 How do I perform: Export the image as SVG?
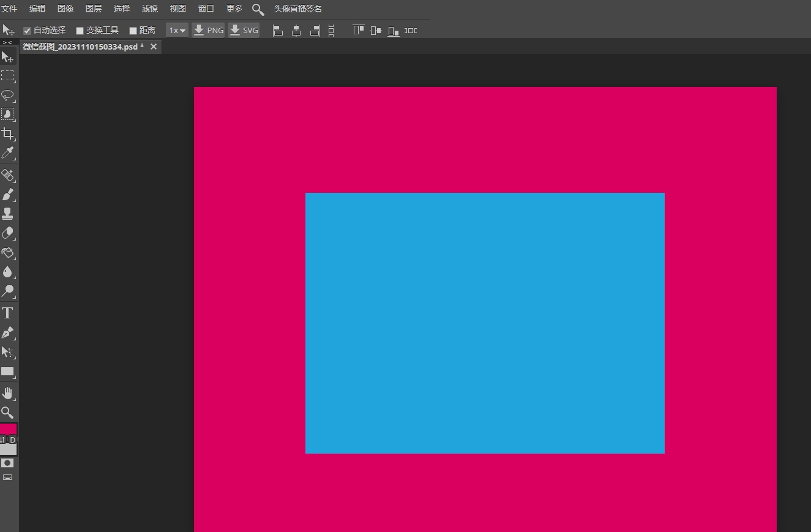244,29
